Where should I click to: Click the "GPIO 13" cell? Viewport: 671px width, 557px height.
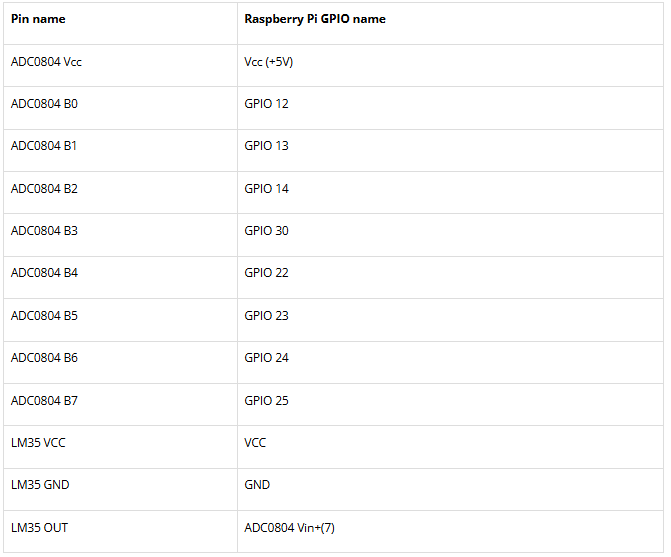(x=266, y=146)
